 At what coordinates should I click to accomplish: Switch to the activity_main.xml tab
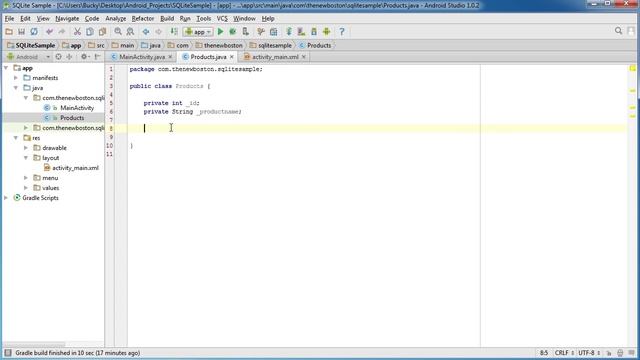(275, 57)
